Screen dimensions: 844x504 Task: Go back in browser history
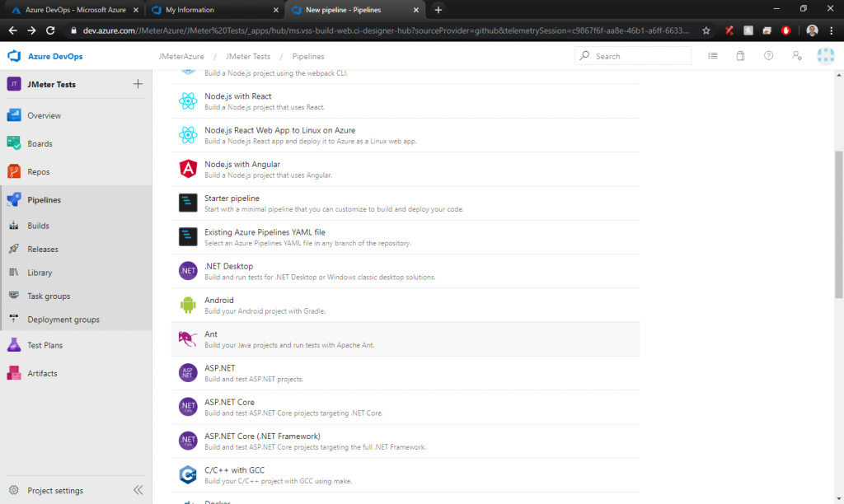pos(13,30)
